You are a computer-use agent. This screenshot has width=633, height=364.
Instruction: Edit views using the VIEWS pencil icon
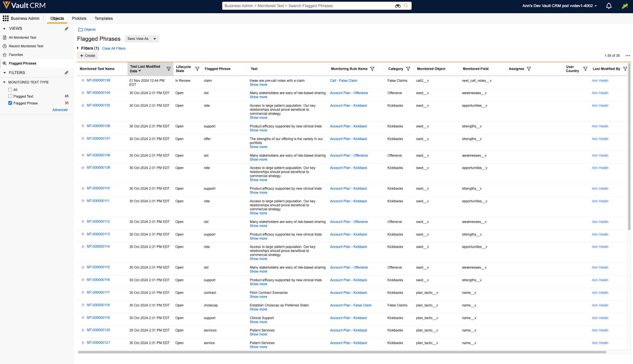coord(66,28)
